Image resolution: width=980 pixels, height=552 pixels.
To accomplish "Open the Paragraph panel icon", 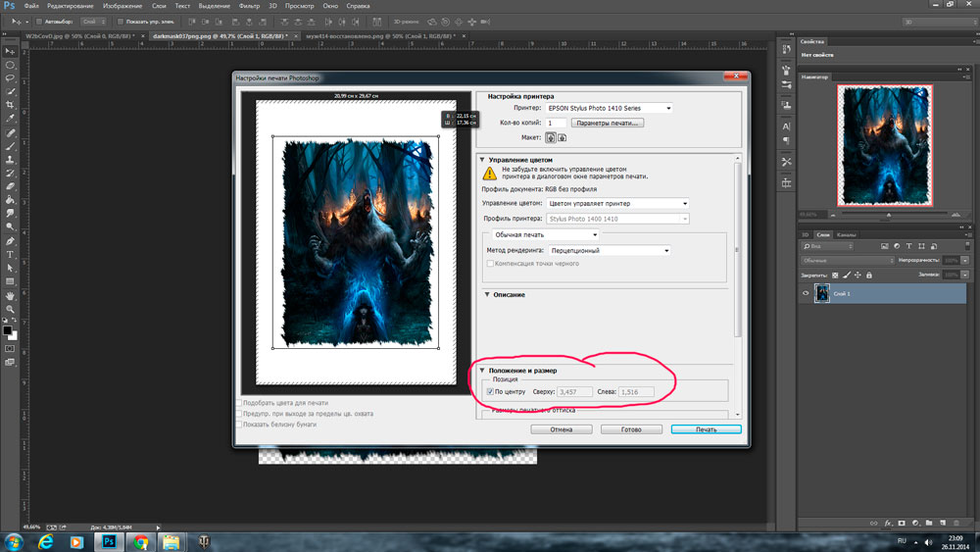I will click(x=786, y=140).
